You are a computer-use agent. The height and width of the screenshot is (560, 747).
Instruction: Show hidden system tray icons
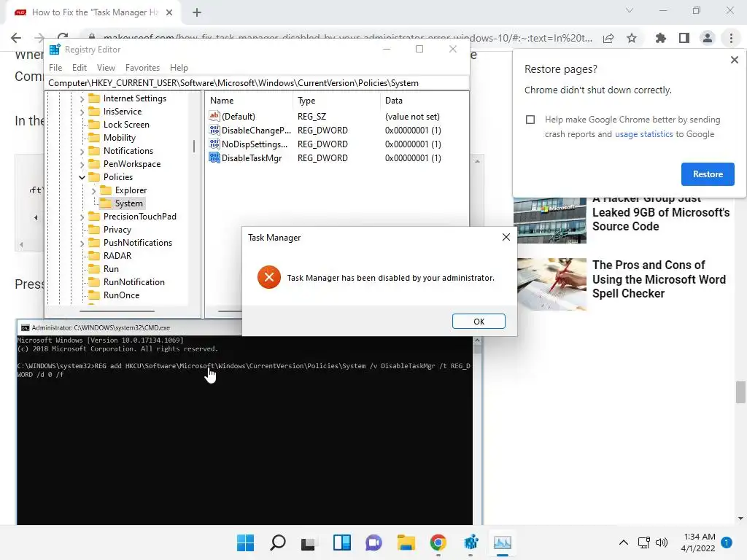623,542
